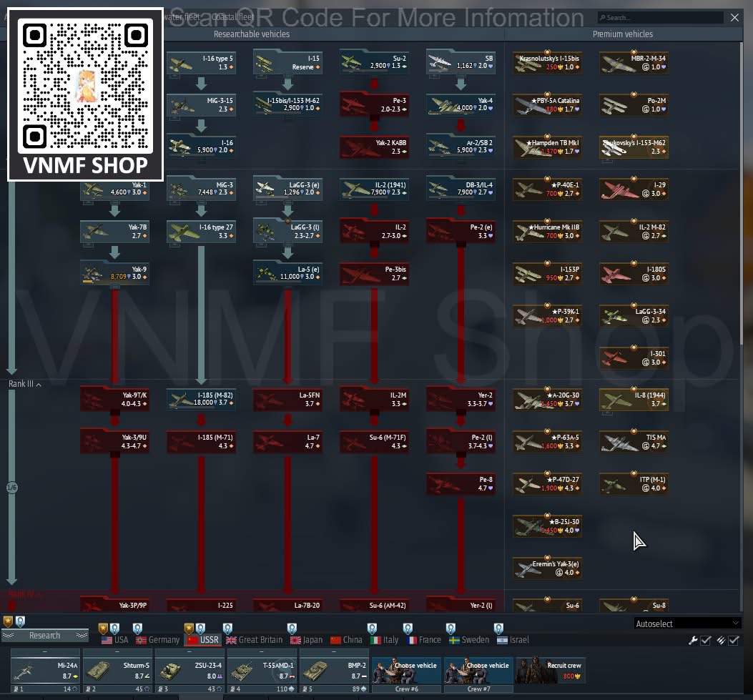Image resolution: width=753 pixels, height=700 pixels.
Task: Click the 1/6 rank progress marker
Action: pyautogui.click(x=12, y=488)
